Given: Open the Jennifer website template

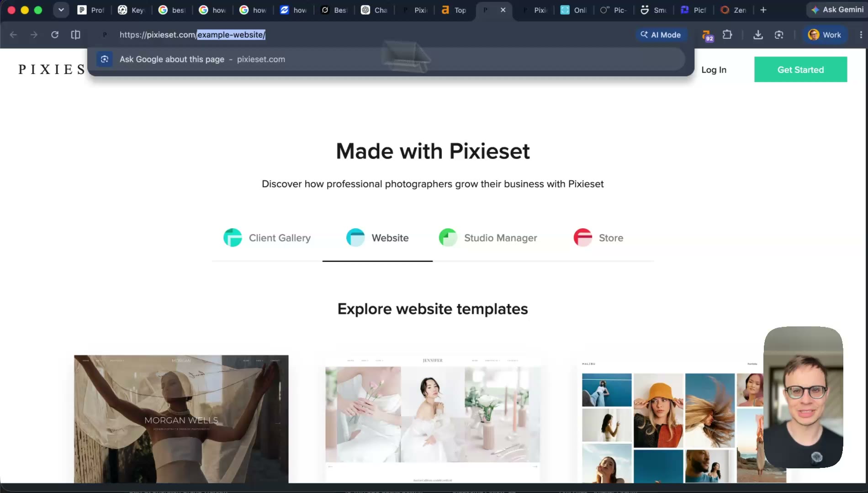Looking at the screenshot, I should [433, 419].
